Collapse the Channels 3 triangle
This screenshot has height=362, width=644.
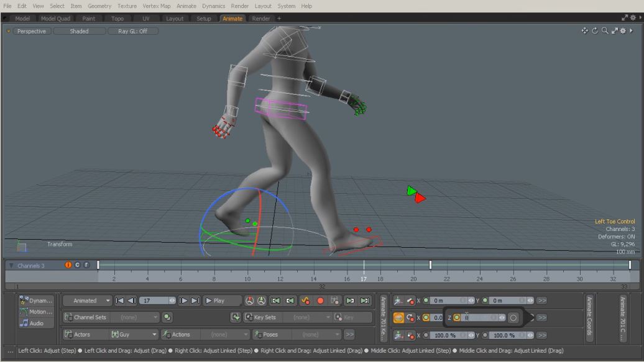coord(11,266)
